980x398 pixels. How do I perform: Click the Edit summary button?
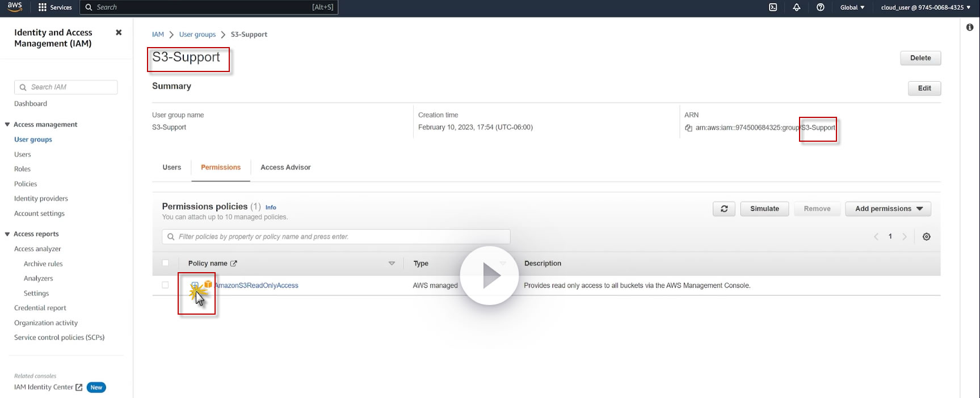click(924, 88)
